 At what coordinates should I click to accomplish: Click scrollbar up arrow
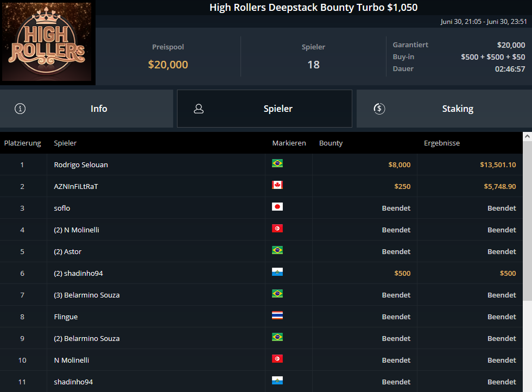click(527, 136)
